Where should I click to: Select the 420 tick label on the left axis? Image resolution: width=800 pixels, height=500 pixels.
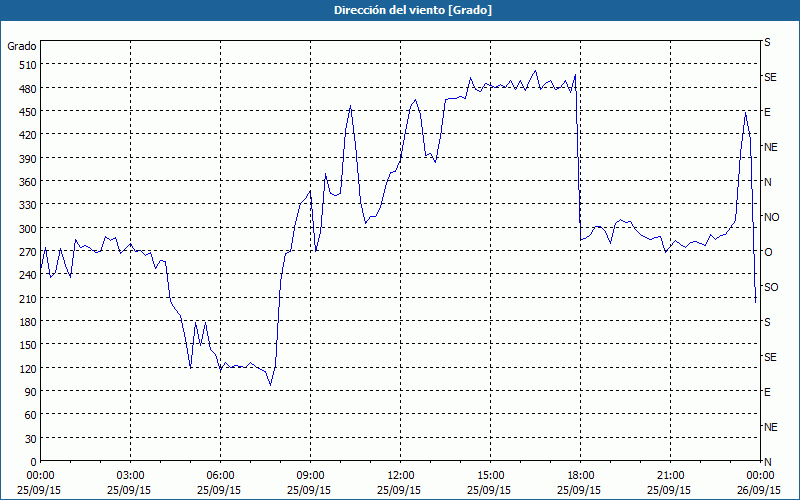click(28, 135)
